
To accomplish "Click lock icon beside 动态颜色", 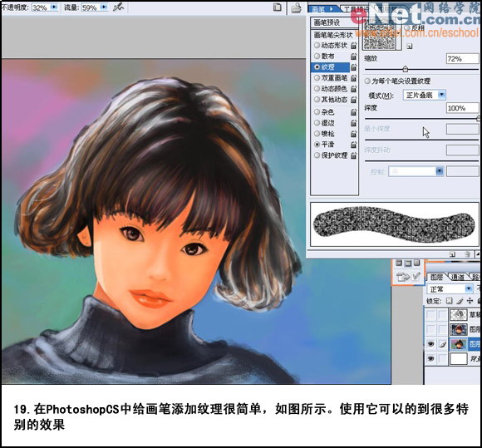I will click(x=353, y=89).
